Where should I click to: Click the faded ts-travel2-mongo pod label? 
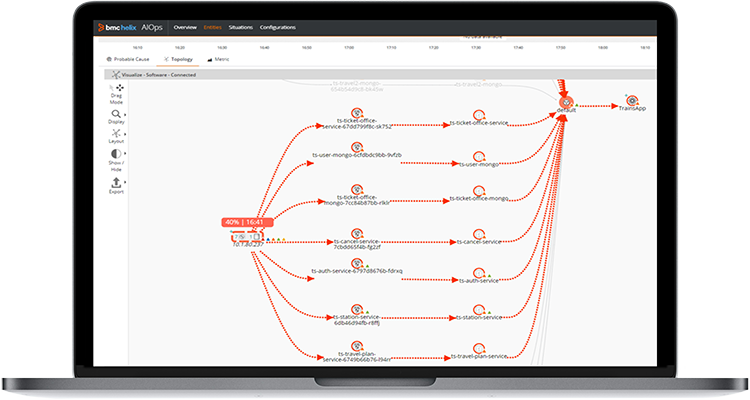coord(357,86)
